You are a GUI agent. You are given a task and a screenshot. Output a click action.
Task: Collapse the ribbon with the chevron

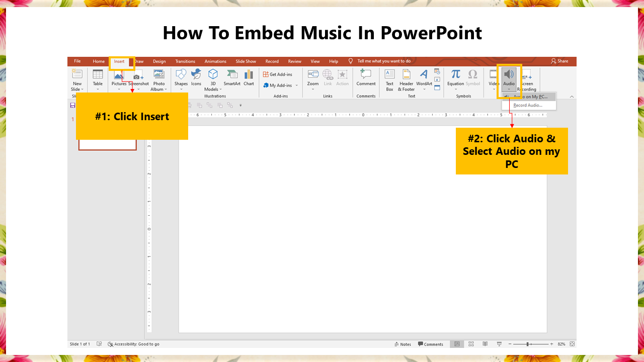572,97
